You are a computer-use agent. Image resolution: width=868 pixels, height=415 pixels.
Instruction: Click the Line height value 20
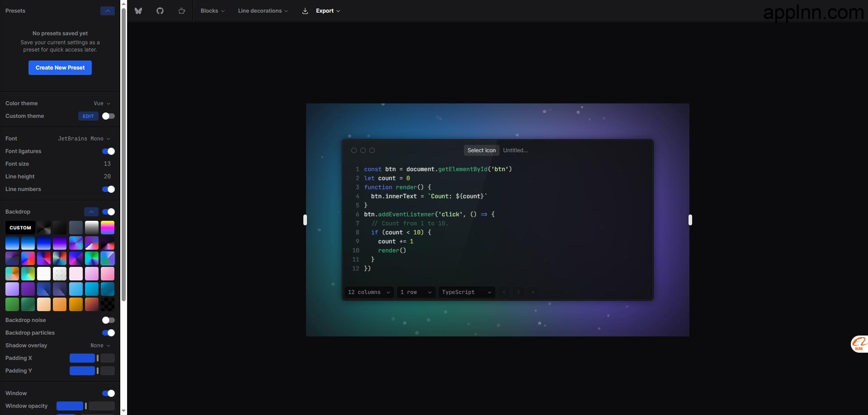tap(107, 177)
